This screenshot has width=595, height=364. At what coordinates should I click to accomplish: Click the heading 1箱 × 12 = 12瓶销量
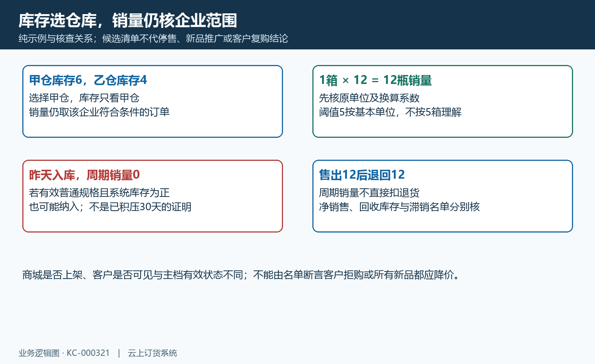click(x=375, y=80)
